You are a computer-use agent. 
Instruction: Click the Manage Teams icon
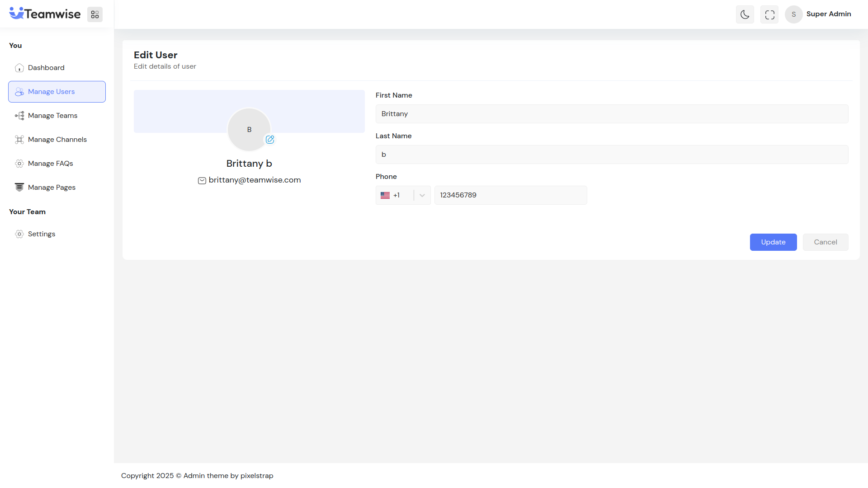[19, 116]
